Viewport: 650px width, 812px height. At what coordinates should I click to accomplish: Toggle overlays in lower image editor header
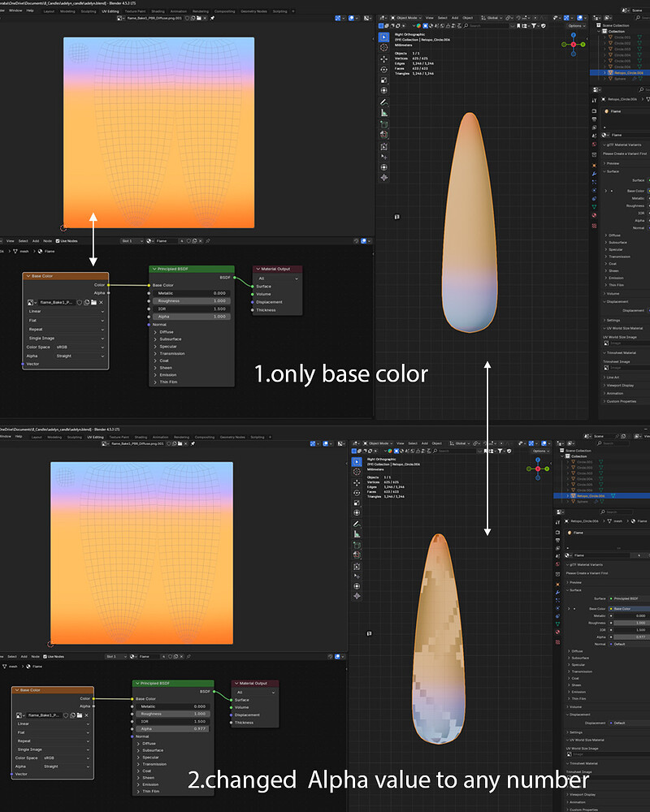(x=326, y=443)
